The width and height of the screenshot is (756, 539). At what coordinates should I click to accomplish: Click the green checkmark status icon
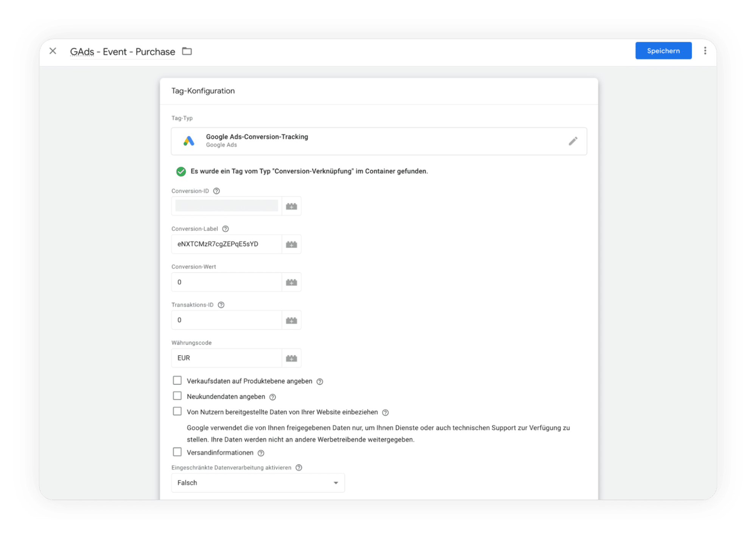pyautogui.click(x=181, y=172)
